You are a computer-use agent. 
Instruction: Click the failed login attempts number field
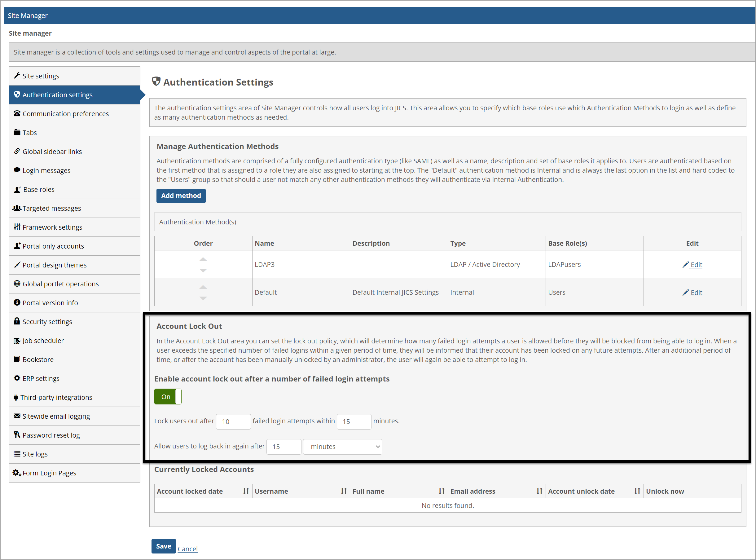[x=233, y=421]
